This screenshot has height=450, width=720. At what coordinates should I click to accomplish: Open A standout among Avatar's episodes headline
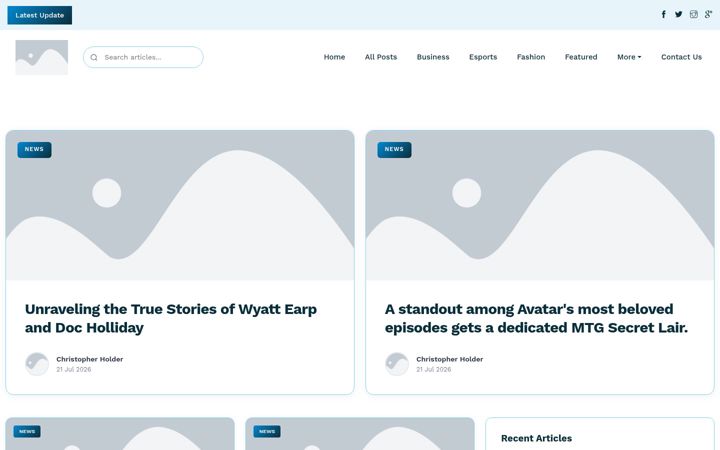coord(536,318)
